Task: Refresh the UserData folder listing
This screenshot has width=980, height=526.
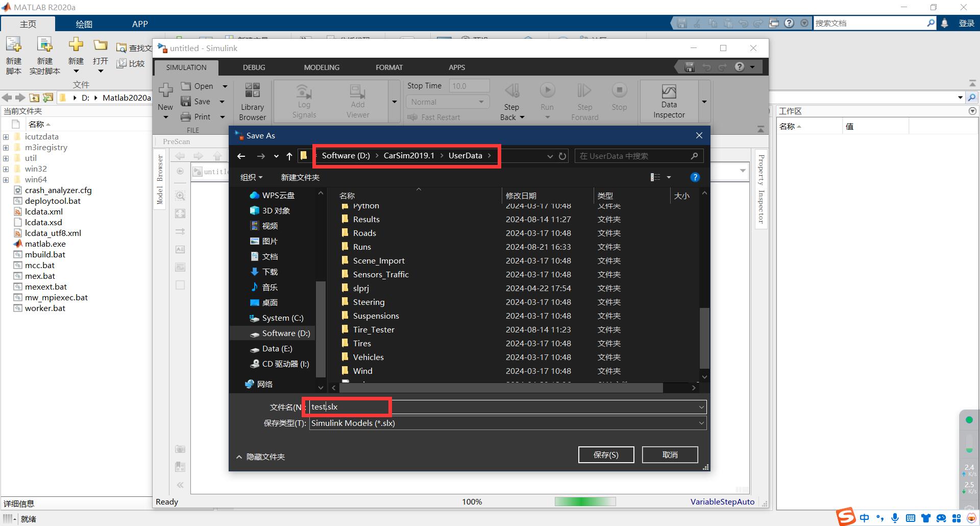Action: point(562,156)
